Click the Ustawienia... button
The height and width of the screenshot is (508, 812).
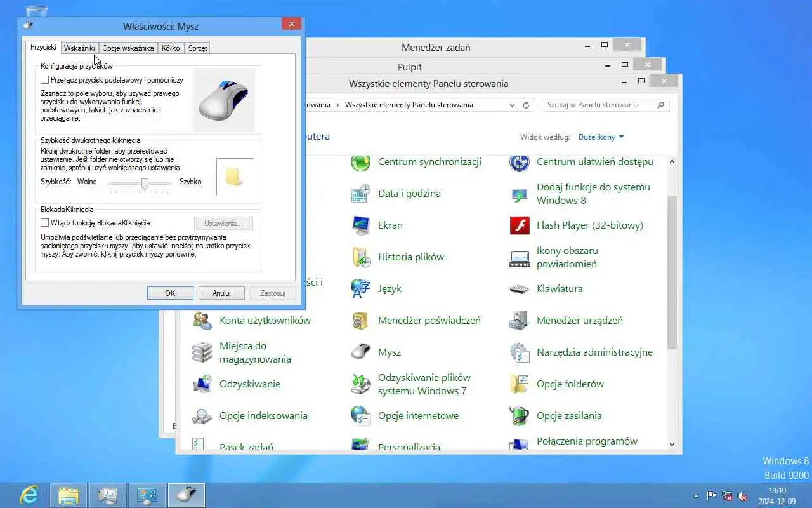pos(224,224)
